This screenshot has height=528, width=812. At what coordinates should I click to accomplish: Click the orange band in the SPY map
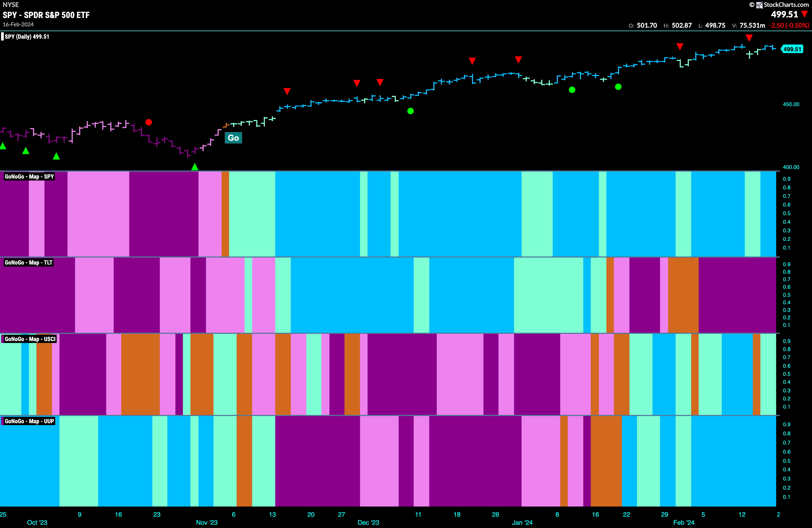225,214
